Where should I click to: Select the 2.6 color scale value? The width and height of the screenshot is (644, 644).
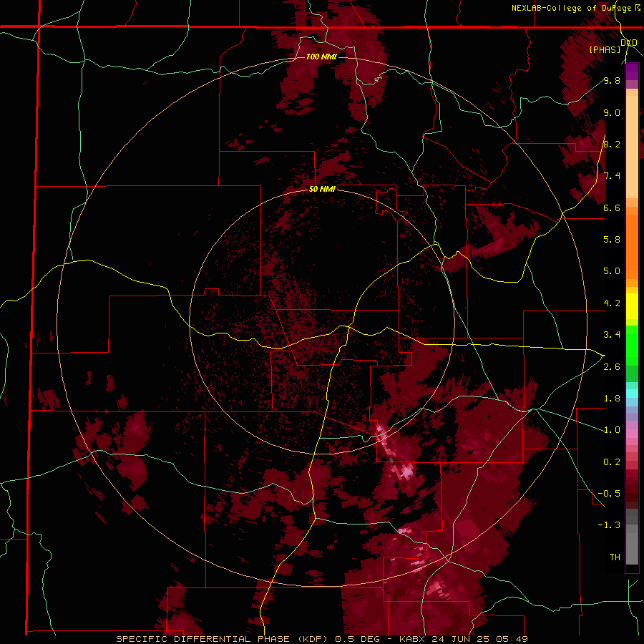[612, 367]
